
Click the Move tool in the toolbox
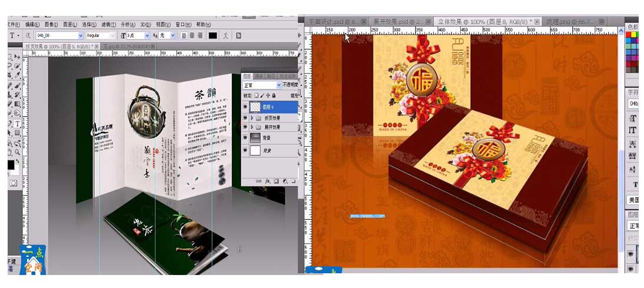click(x=17, y=58)
